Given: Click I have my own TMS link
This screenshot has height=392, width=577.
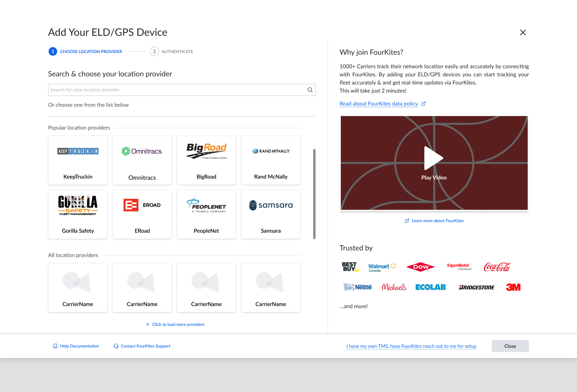Looking at the screenshot, I should [411, 346].
